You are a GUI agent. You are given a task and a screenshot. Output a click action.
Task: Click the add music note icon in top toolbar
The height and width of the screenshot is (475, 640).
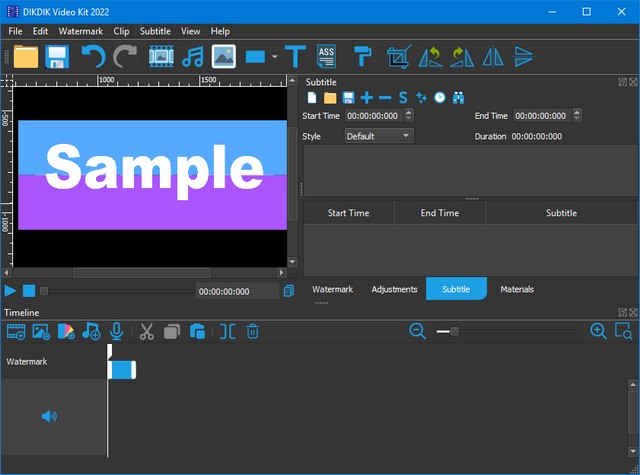click(x=192, y=56)
